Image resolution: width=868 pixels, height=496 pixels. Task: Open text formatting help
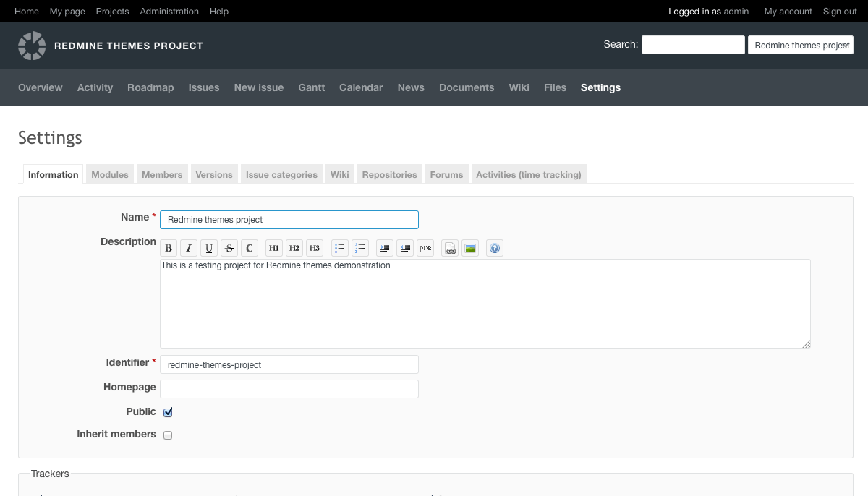click(495, 248)
